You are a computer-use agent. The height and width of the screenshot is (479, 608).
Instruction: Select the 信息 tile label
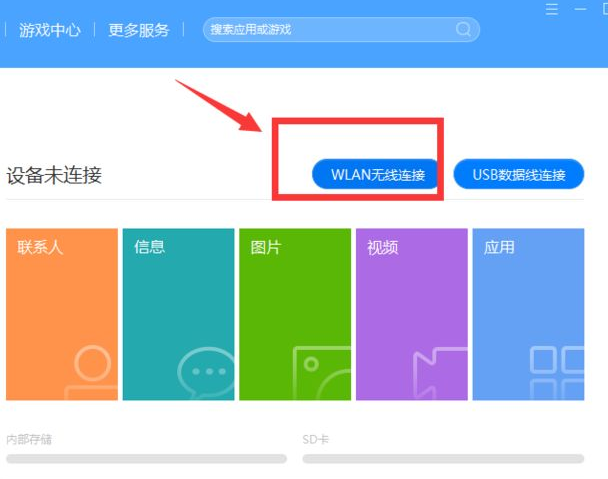150,247
